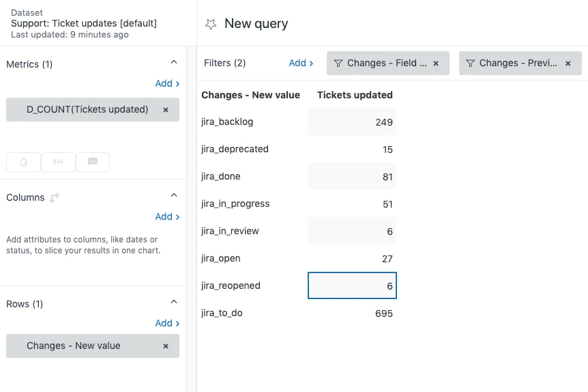The height and width of the screenshot is (392, 588).
Task: Click the droplet color icon under metrics
Action: 23,162
